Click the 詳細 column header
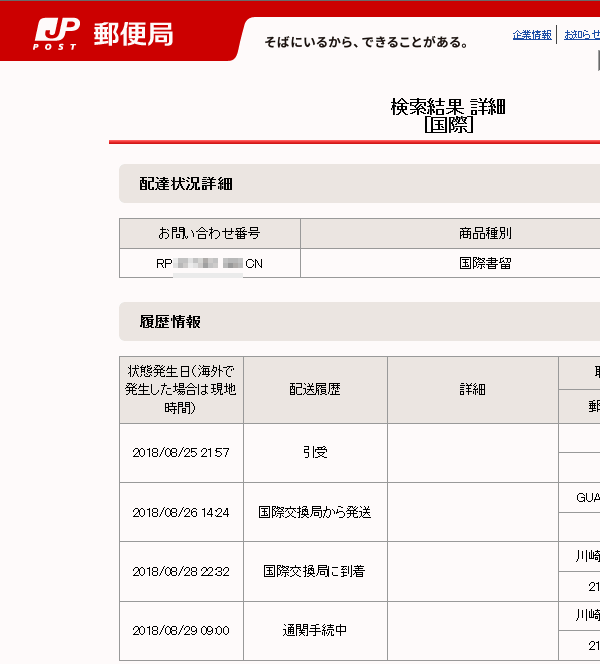Image resolution: width=600 pixels, height=664 pixels. click(473, 390)
